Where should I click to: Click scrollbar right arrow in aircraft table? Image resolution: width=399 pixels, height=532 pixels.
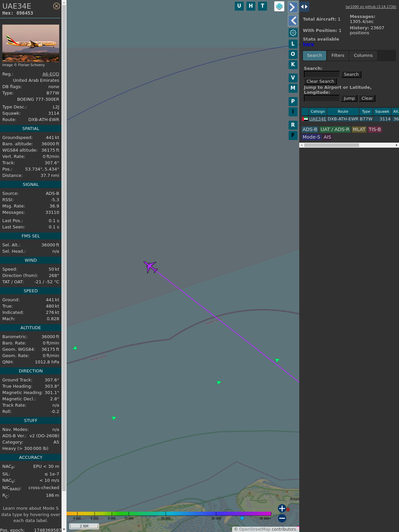[x=397, y=145]
